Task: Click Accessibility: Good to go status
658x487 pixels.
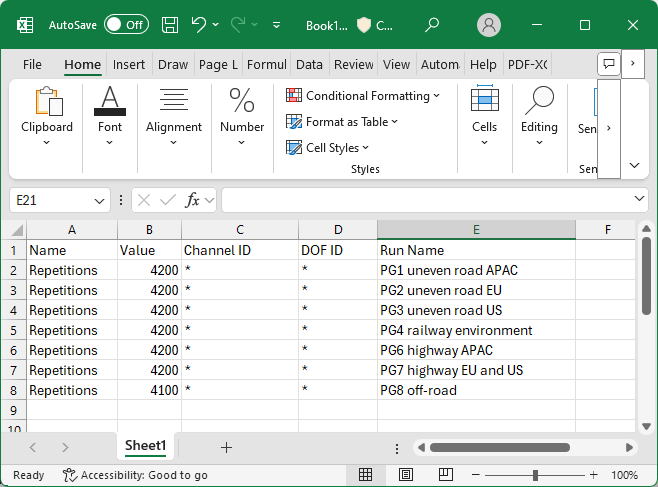Action: point(135,475)
